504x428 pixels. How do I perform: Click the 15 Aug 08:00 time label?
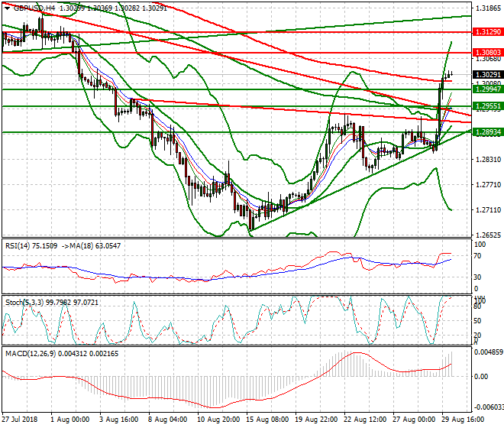pos(267,420)
